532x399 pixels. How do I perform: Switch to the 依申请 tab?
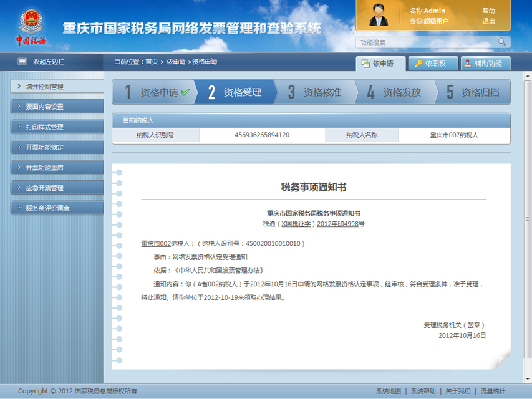pos(380,64)
